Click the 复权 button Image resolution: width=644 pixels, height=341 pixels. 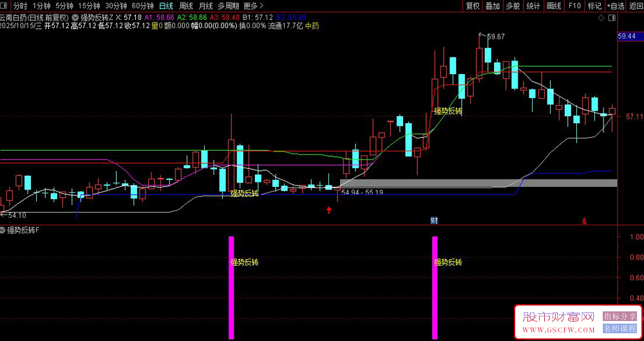472,6
